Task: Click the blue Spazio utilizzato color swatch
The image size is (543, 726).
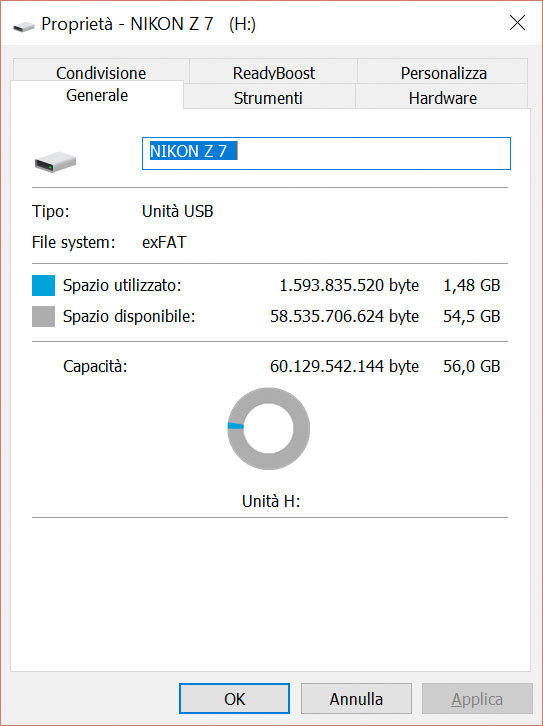Action: click(44, 285)
